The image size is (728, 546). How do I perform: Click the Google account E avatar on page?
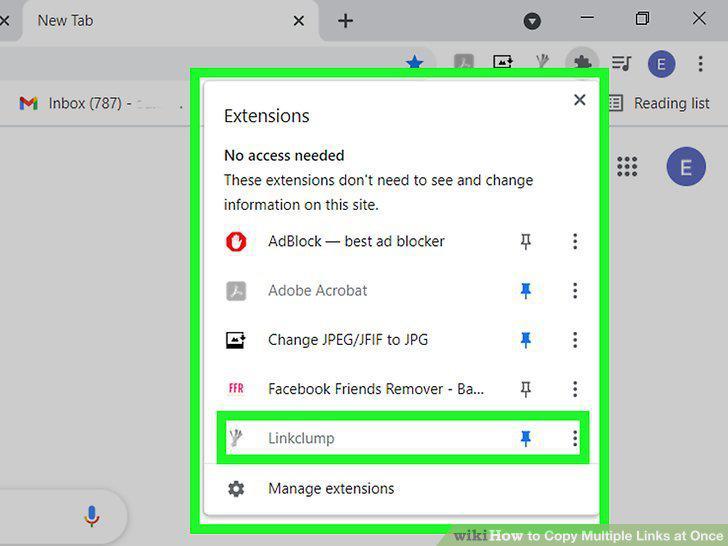[x=686, y=166]
